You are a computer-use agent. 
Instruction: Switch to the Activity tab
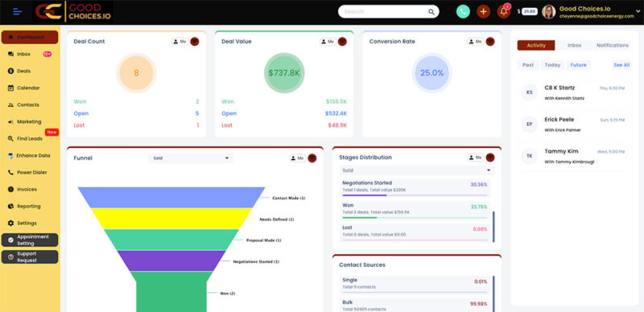pos(536,45)
